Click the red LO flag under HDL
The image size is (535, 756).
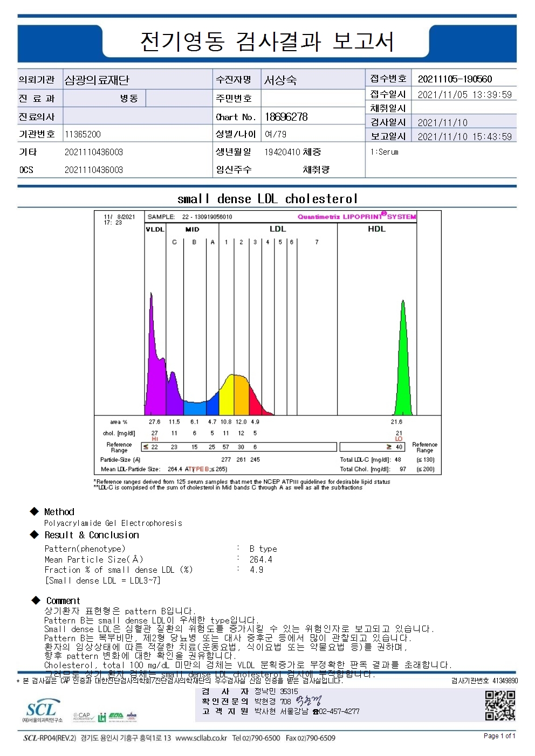coord(399,439)
